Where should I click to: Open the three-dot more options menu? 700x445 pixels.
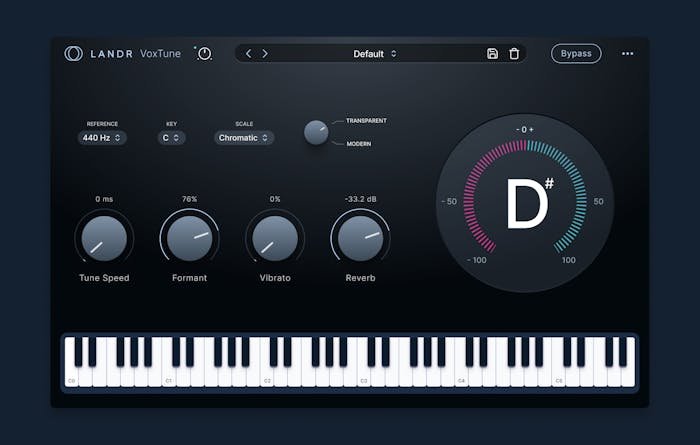(627, 54)
